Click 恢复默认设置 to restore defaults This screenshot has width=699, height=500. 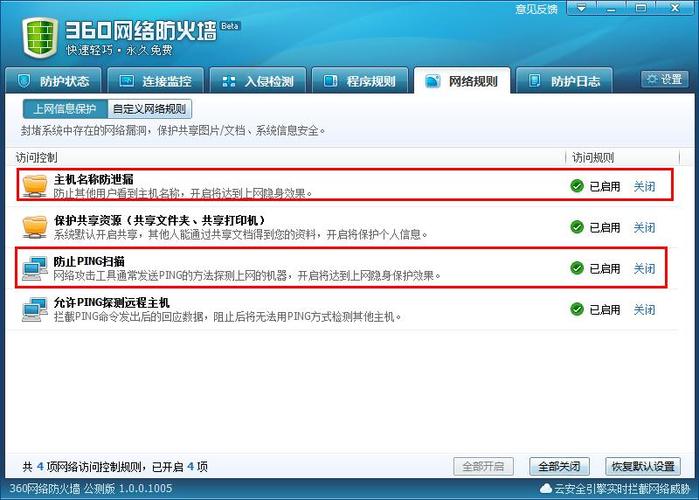pos(644,466)
